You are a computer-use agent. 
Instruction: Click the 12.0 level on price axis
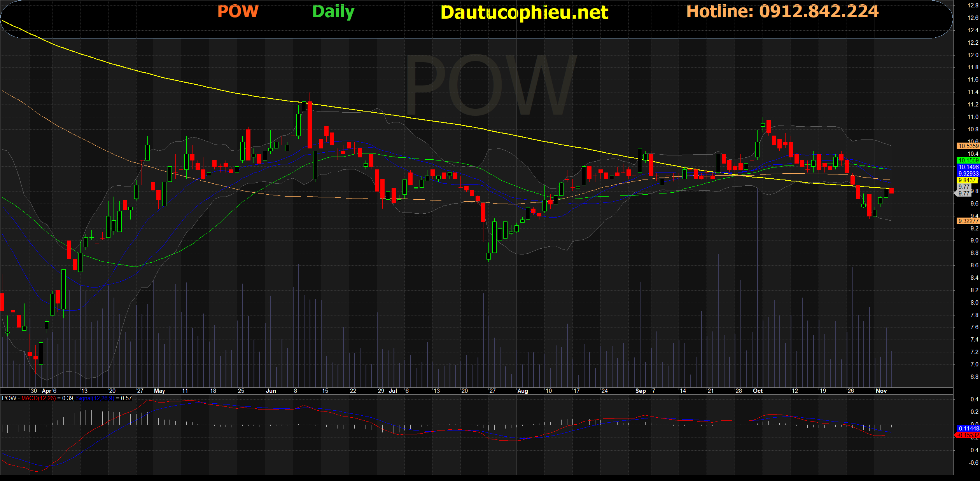(x=973, y=55)
